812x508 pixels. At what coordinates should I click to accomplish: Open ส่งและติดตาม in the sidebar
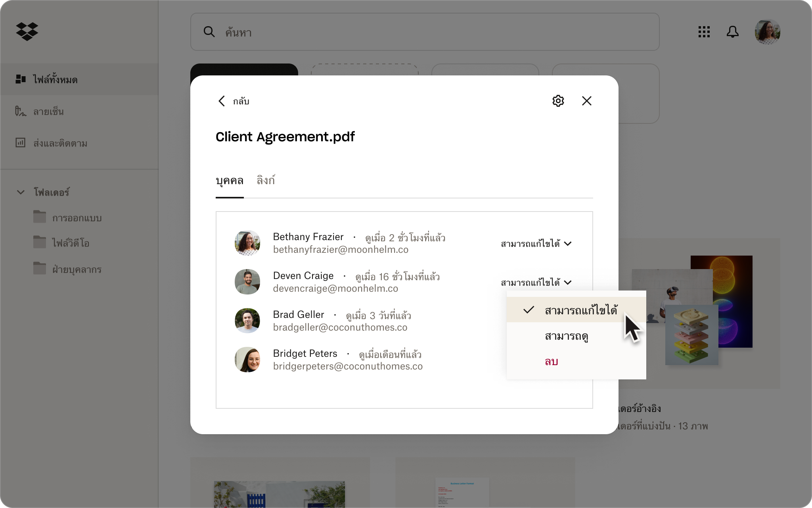79,142
